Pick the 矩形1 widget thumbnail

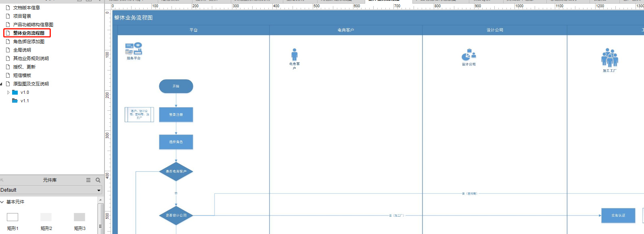[x=13, y=217]
